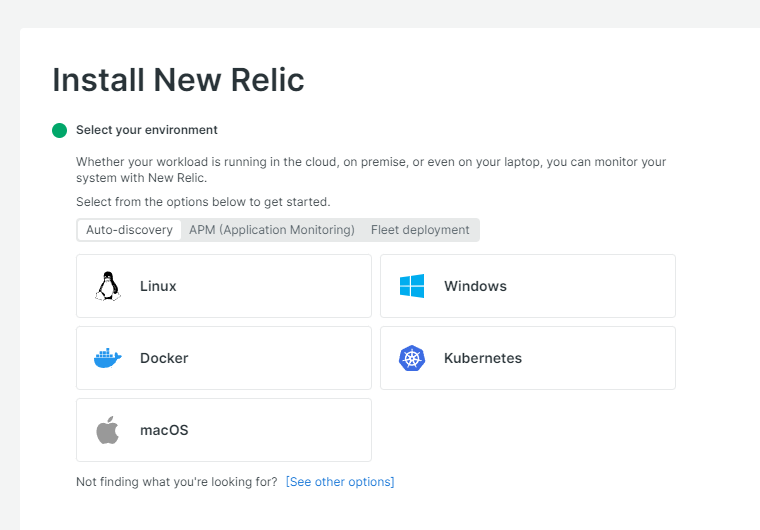The width and height of the screenshot is (760, 530).
Task: Click the Select your environment step heading
Action: 147,130
